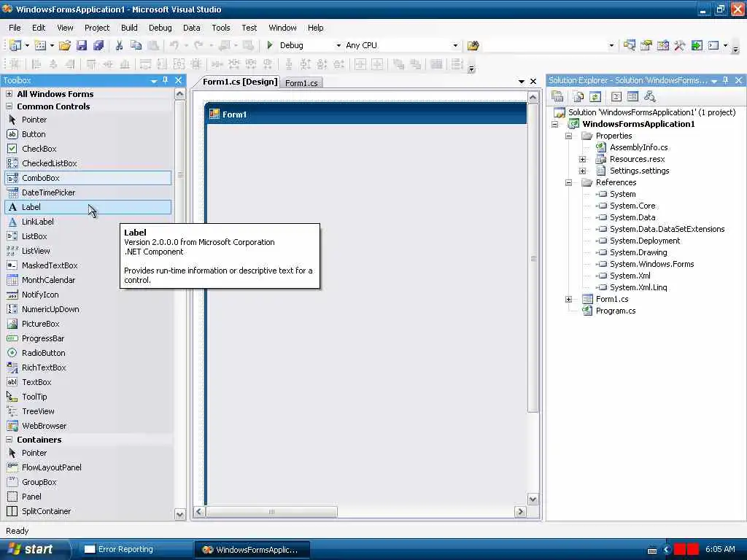Viewport: 747px width, 560px height.
Task: Collapse the Properties folder node
Action: point(569,136)
